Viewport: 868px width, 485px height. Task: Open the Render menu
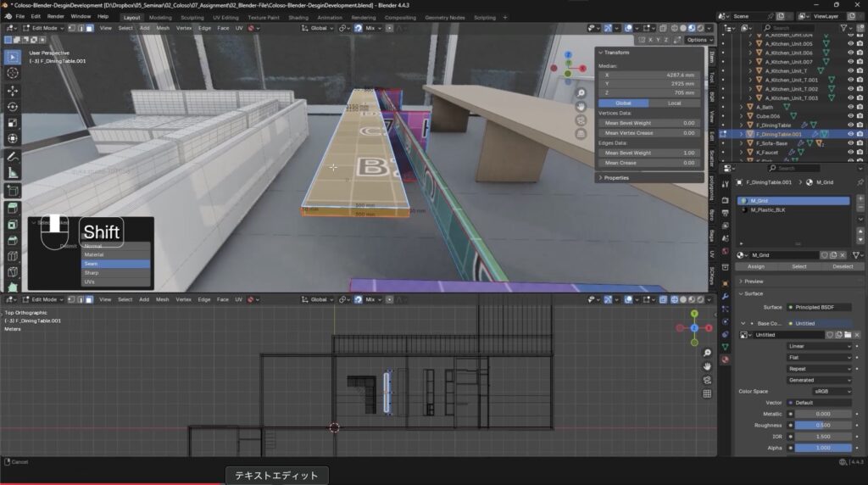[55, 17]
